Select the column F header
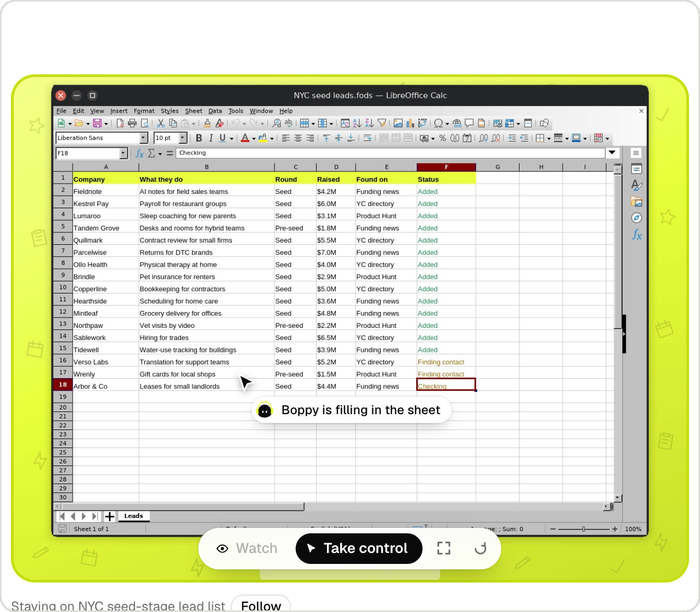The height and width of the screenshot is (612, 700). (x=446, y=167)
